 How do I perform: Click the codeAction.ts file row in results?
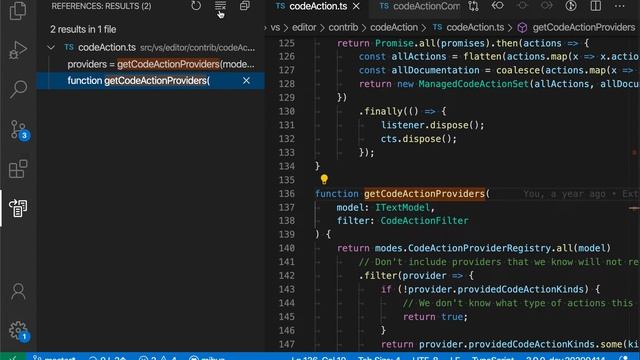click(x=150, y=47)
